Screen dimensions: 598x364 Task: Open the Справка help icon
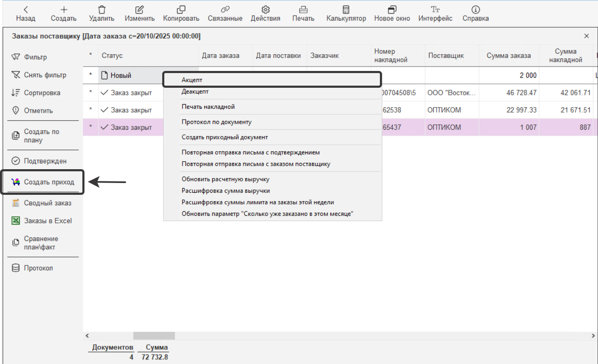tap(475, 10)
